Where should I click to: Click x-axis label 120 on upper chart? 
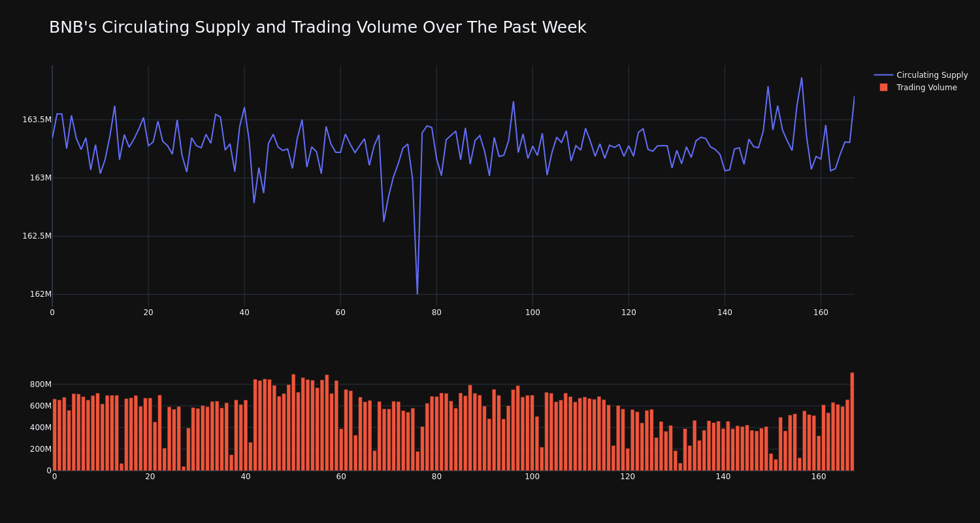point(629,312)
